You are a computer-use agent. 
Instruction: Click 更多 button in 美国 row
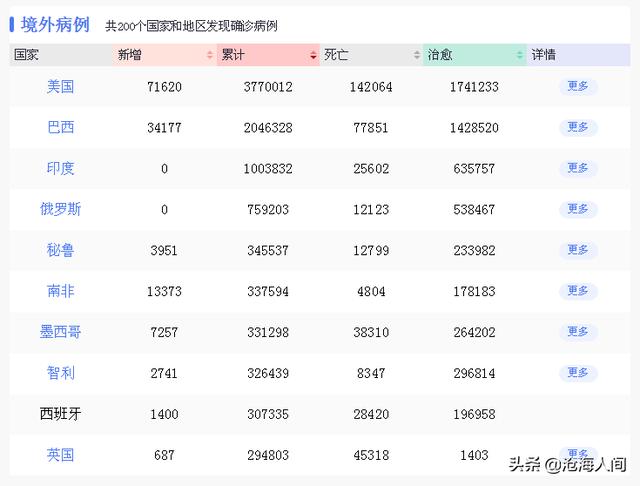[578, 87]
